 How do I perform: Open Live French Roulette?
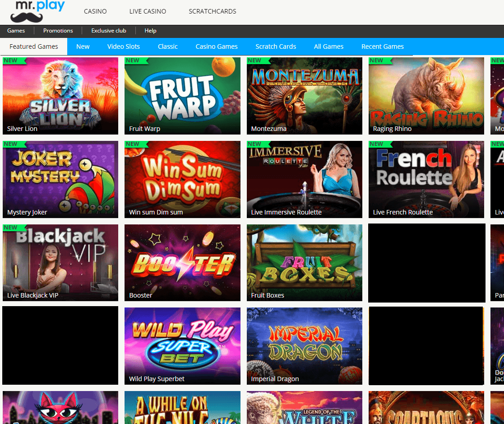coord(426,179)
